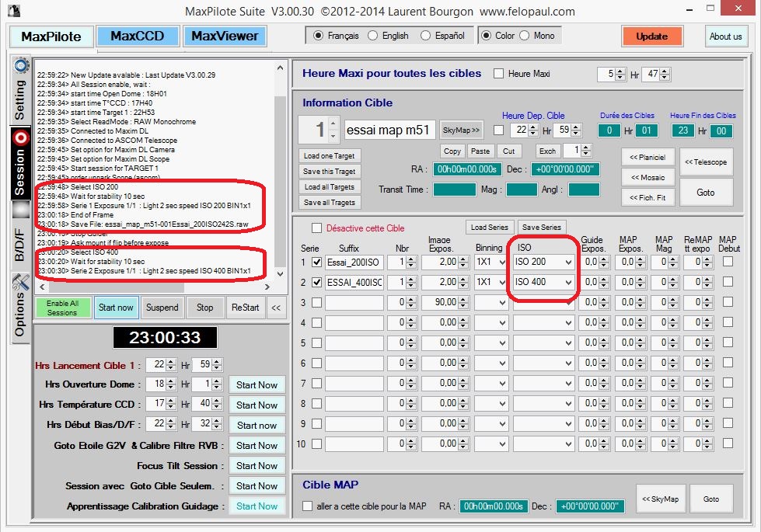The width and height of the screenshot is (761, 532).
Task: Increase the target number 1 stepper
Action: [x=333, y=123]
